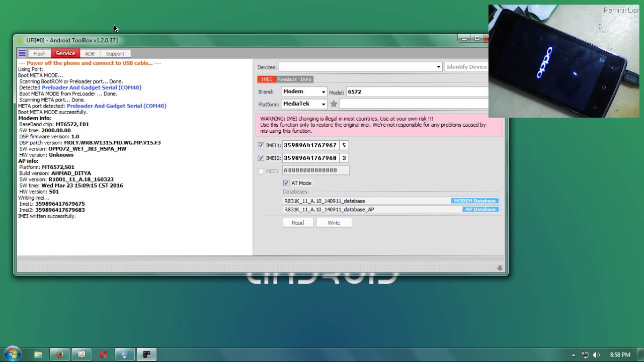Click the 'IMEI written successfully.' log line

click(x=47, y=216)
